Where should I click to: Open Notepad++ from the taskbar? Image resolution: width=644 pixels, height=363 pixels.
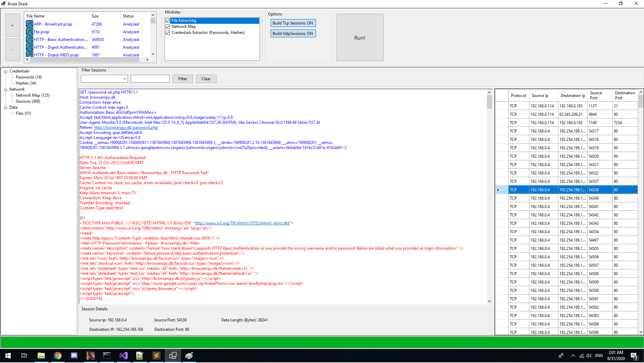click(x=140, y=356)
